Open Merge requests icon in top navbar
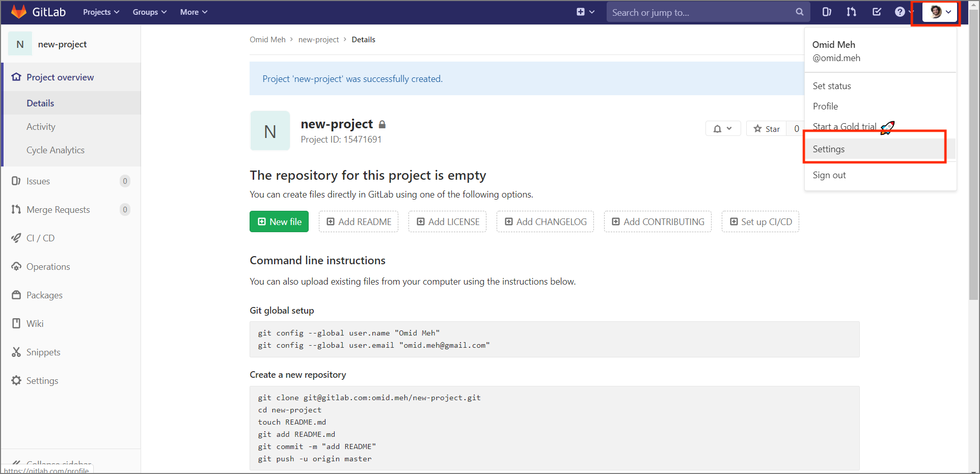This screenshot has width=980, height=474. [x=851, y=12]
